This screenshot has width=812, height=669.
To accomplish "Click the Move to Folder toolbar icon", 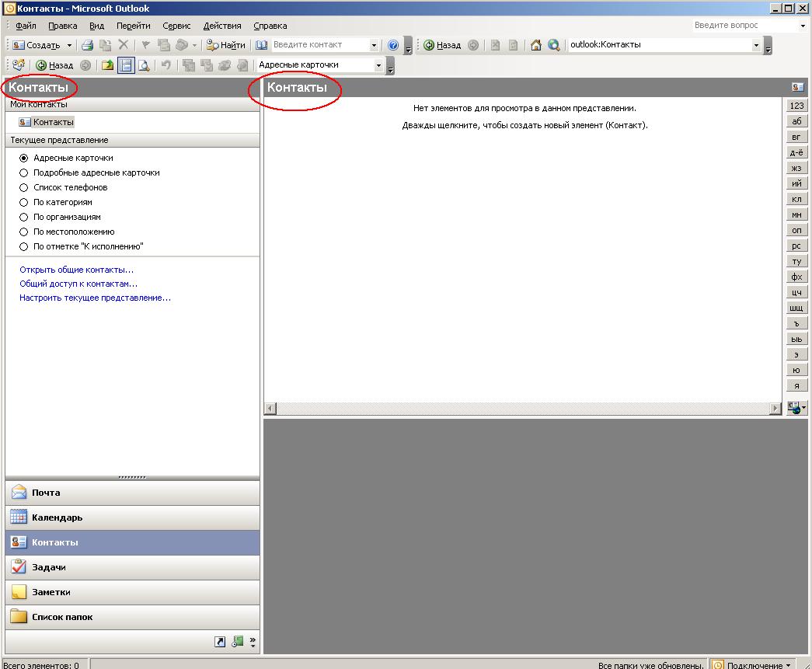I will click(x=106, y=45).
